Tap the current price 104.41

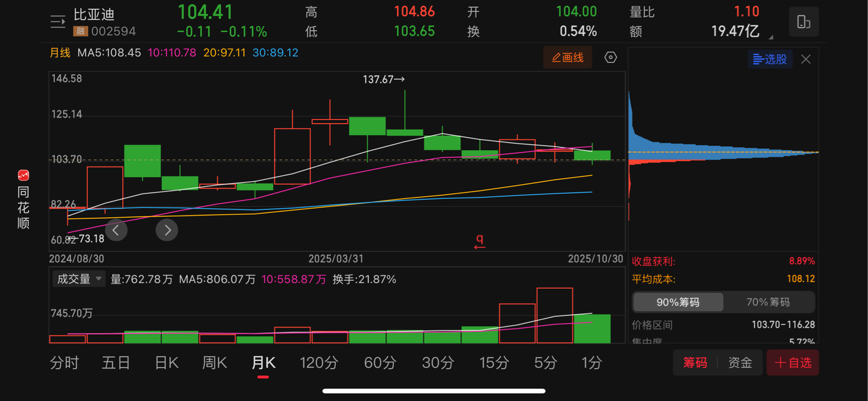click(x=205, y=12)
